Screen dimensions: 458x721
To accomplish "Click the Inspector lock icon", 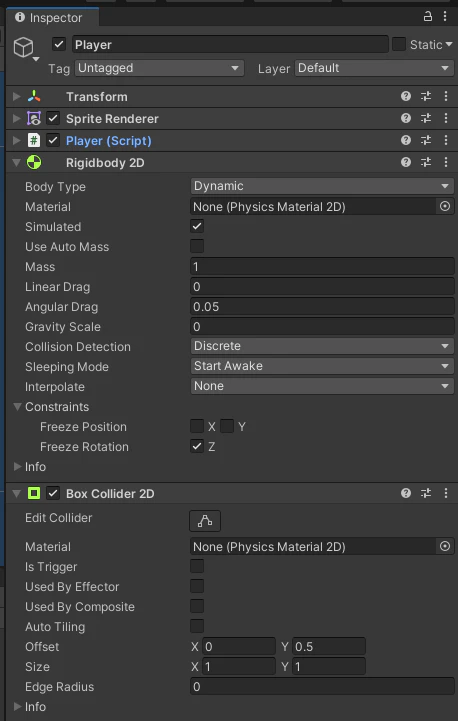I will (x=428, y=17).
